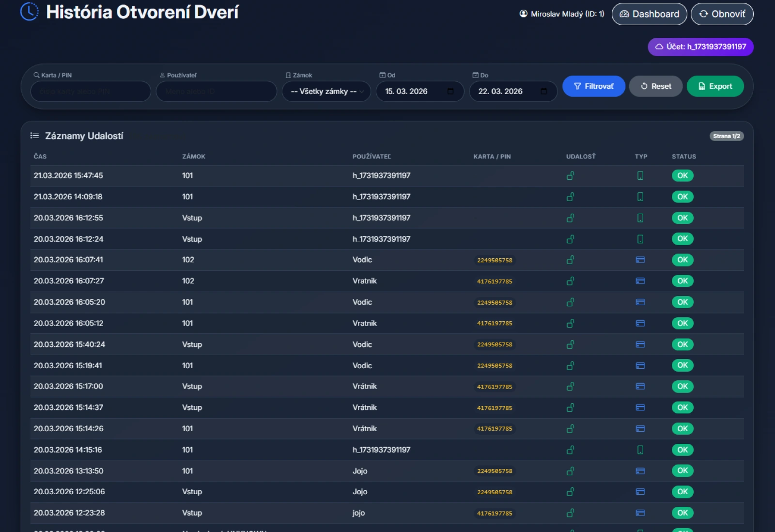Screen dimensions: 775x532
Task: Click unlock icon in 21.03.2026 15:47:45 row
Action: (x=571, y=176)
